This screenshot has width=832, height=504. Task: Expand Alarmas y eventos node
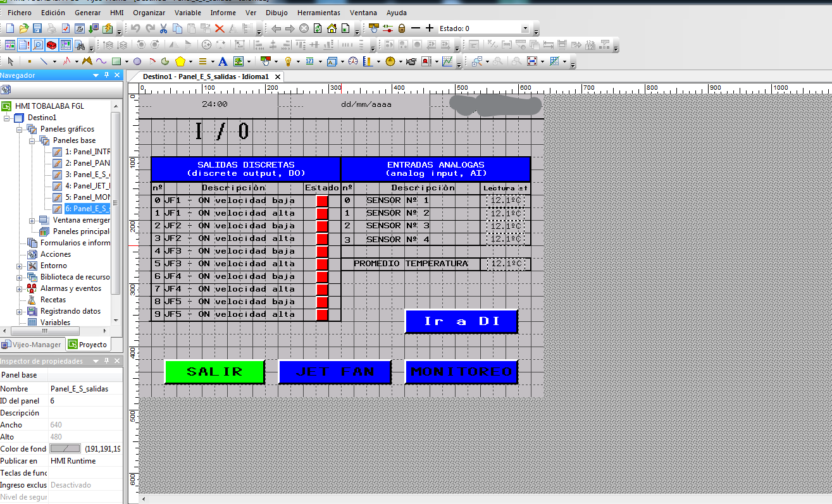pyautogui.click(x=20, y=288)
